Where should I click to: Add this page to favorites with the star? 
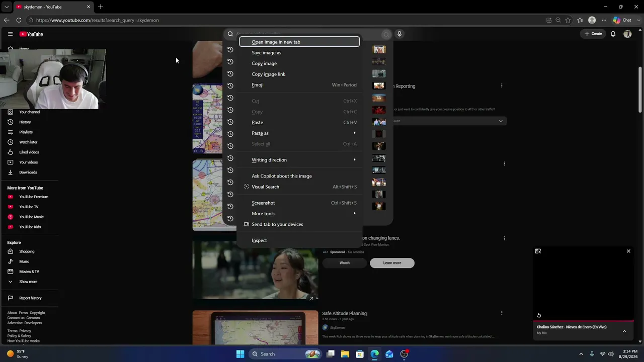568,20
